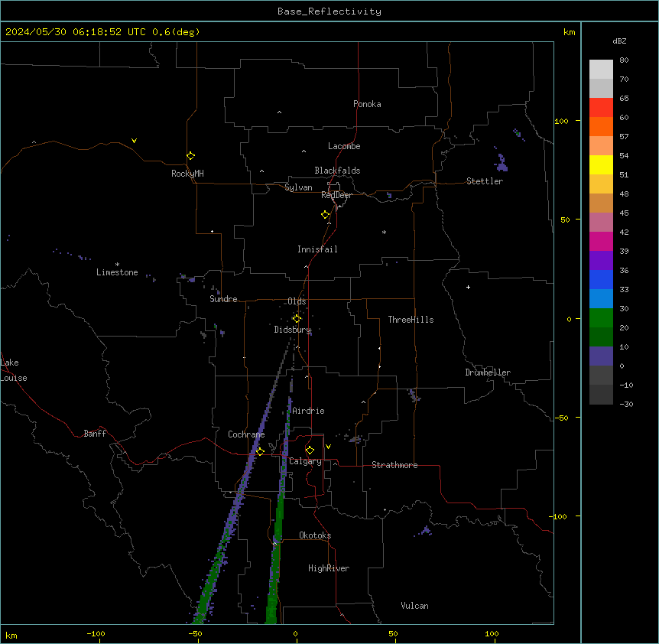Click the Base_Reflectivity title text
The image size is (659, 644).
329,11
